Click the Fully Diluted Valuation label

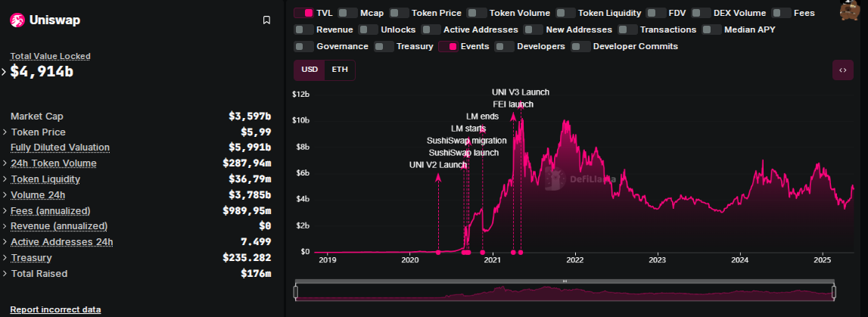61,148
